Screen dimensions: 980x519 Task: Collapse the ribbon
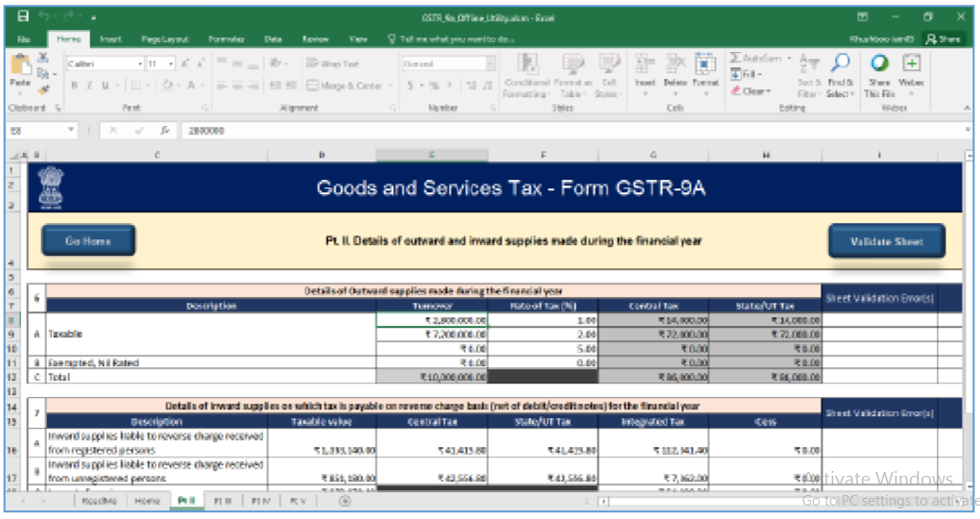967,109
